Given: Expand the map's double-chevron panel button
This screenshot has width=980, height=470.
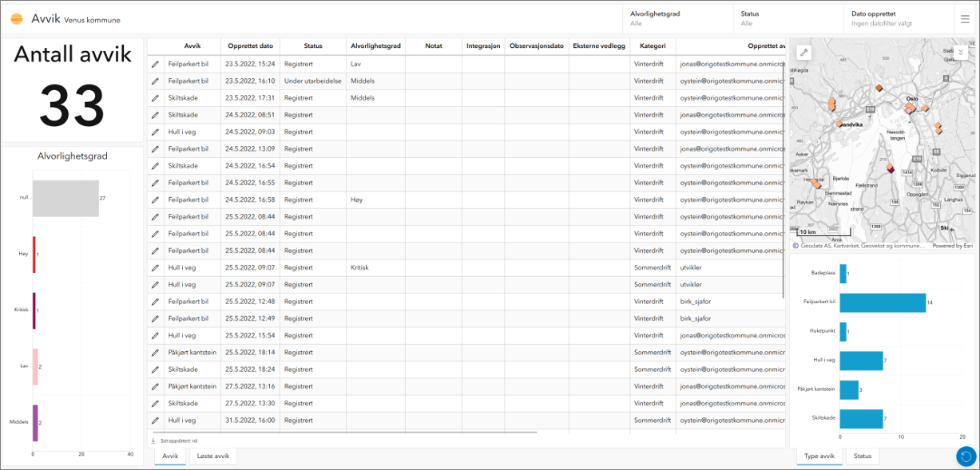Looking at the screenshot, I should click(962, 52).
